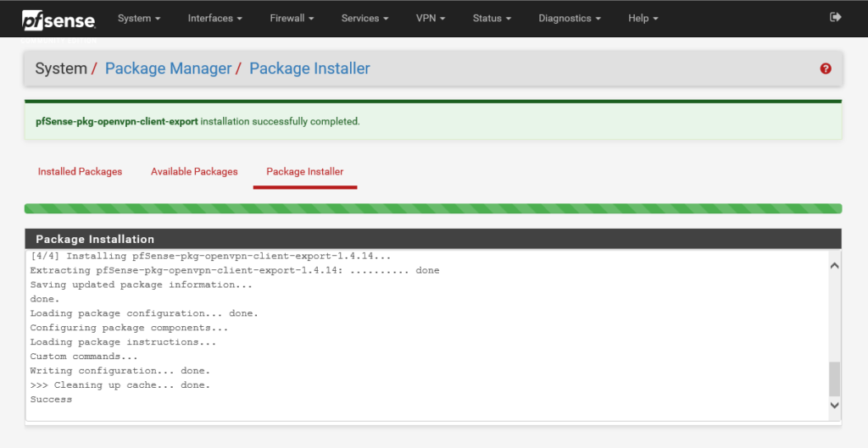
Task: Click bold pfSense-pkg-openvpn-client-export in success alert
Action: [117, 121]
